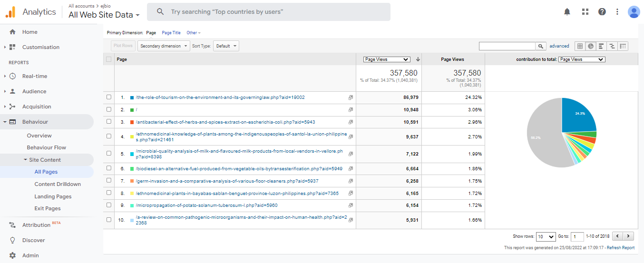Switch to pie chart percentage view
The width and height of the screenshot is (644, 263).
[591, 46]
